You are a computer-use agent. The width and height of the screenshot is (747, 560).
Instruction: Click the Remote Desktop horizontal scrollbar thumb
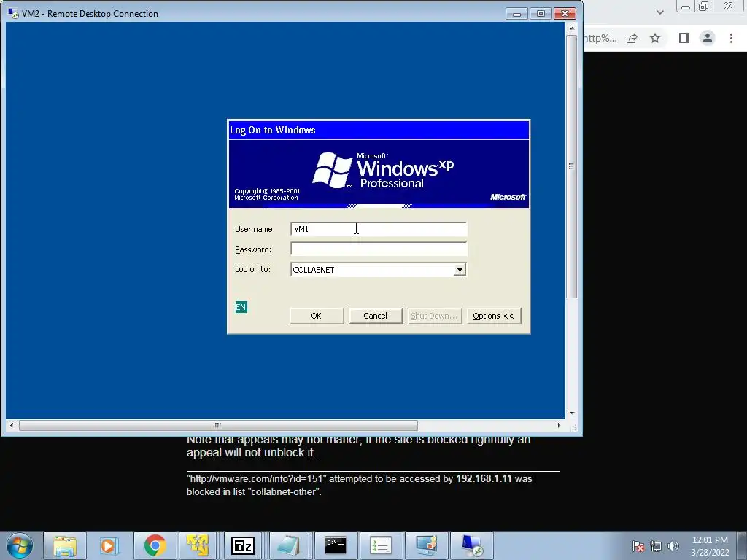[x=218, y=425]
